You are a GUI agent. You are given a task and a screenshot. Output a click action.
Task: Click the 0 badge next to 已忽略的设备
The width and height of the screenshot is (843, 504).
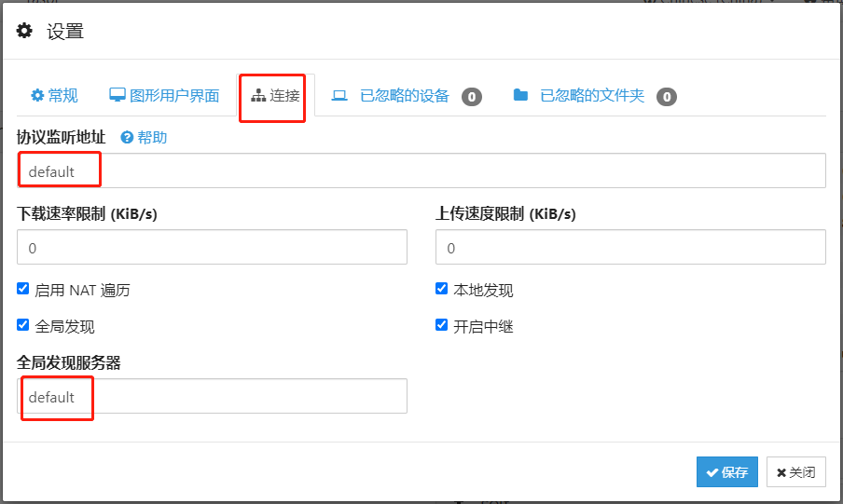(472, 96)
